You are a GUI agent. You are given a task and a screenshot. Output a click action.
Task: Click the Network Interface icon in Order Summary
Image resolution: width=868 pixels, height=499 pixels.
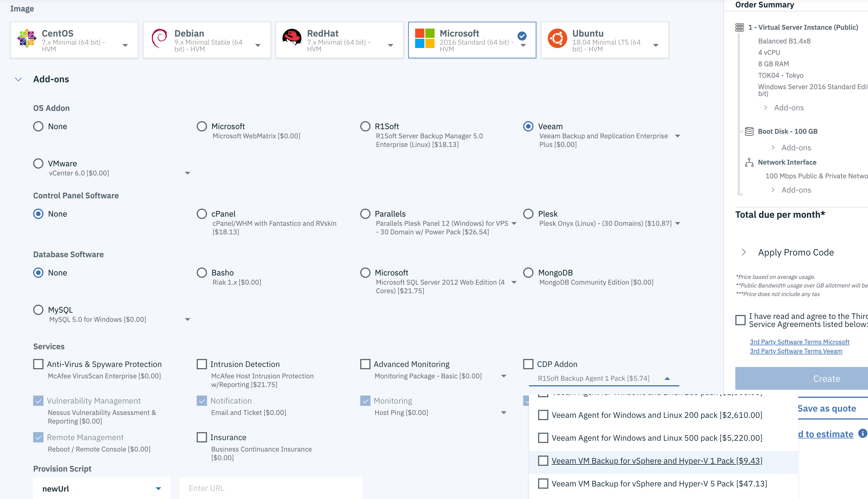click(749, 162)
